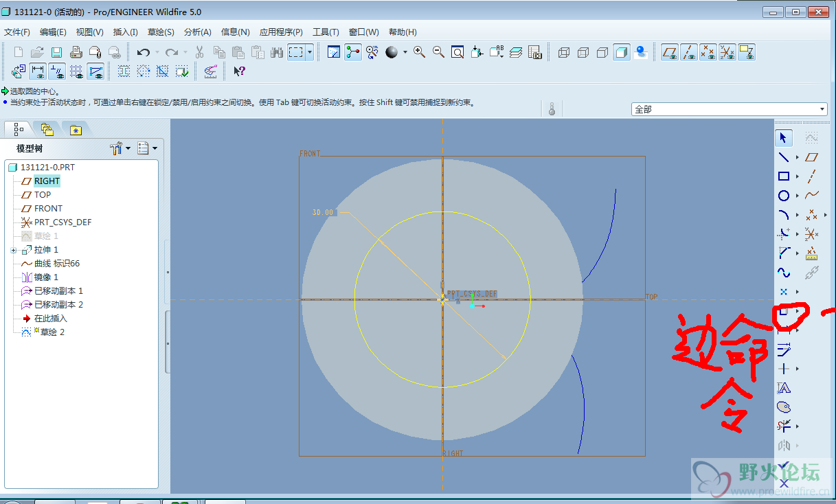836x504 pixels.
Task: Toggle sketch grid display
Action: click(x=76, y=71)
